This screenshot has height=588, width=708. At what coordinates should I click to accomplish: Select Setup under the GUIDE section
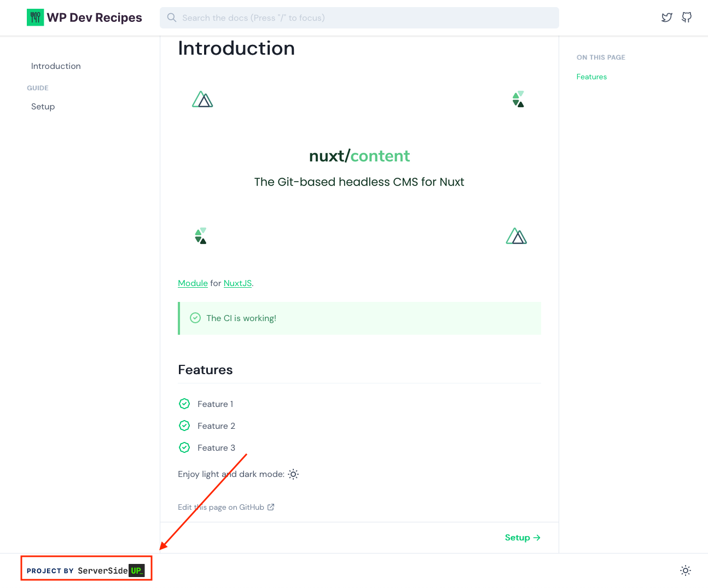43,106
